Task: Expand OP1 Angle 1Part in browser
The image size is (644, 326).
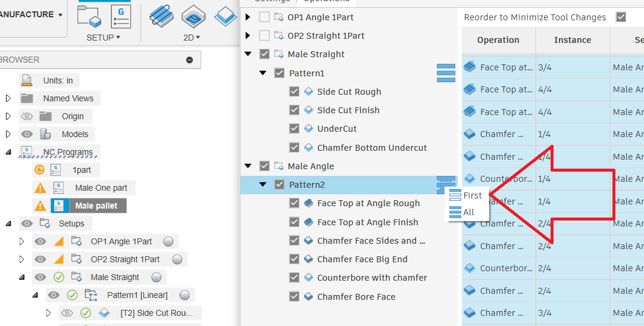Action: pos(22,241)
